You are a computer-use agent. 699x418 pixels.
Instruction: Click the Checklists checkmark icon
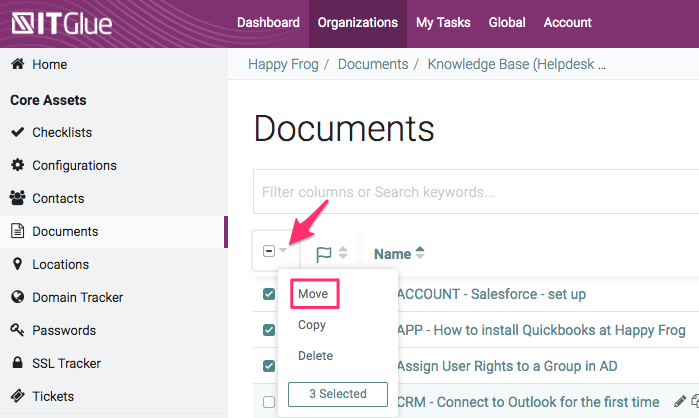(x=17, y=132)
